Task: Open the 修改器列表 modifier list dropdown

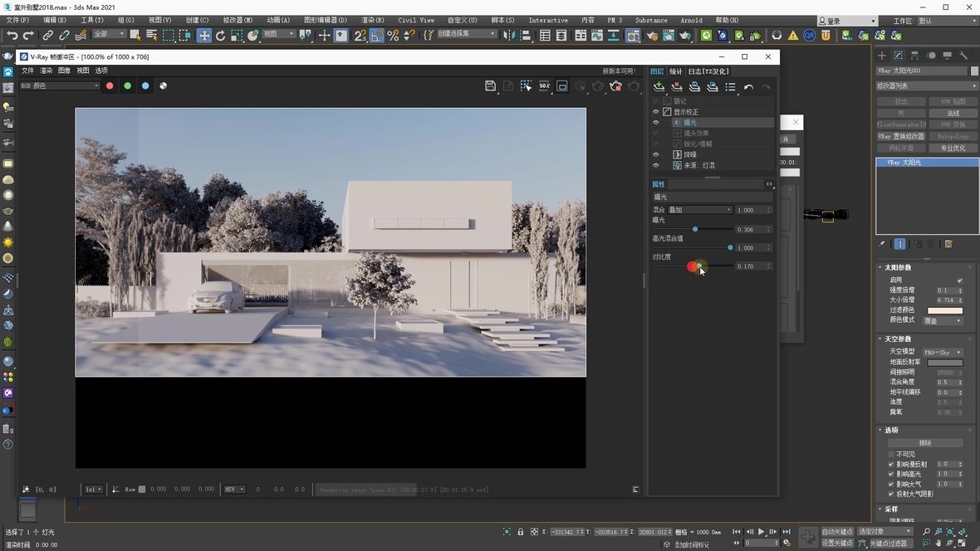Action: (927, 85)
